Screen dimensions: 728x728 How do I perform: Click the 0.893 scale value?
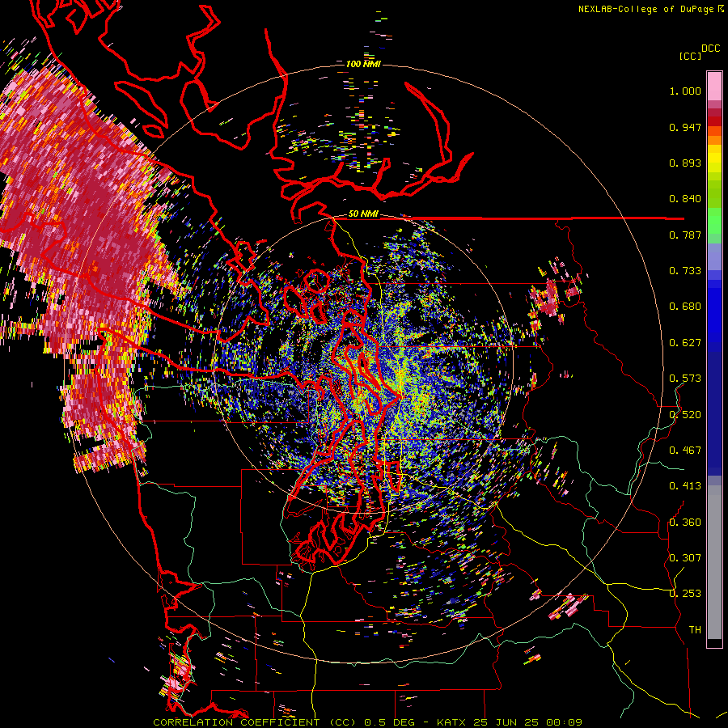coord(685,163)
